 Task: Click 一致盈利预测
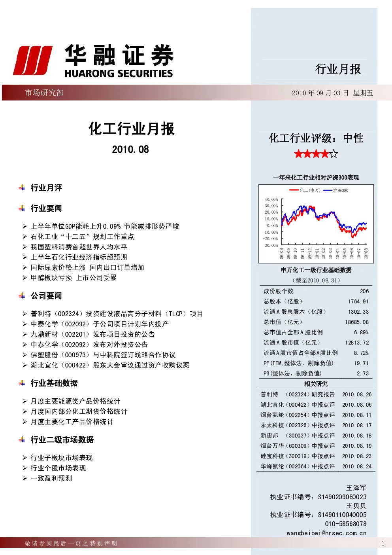pos(51,478)
